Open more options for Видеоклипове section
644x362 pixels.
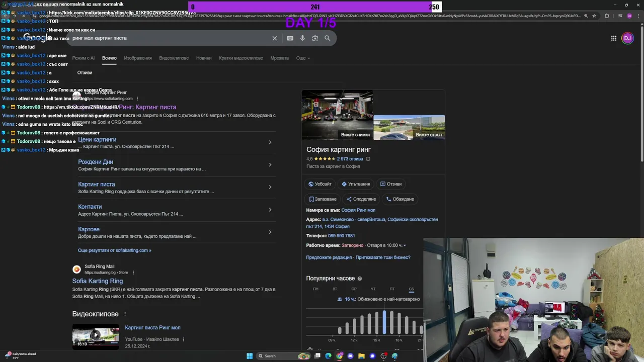coord(125,314)
